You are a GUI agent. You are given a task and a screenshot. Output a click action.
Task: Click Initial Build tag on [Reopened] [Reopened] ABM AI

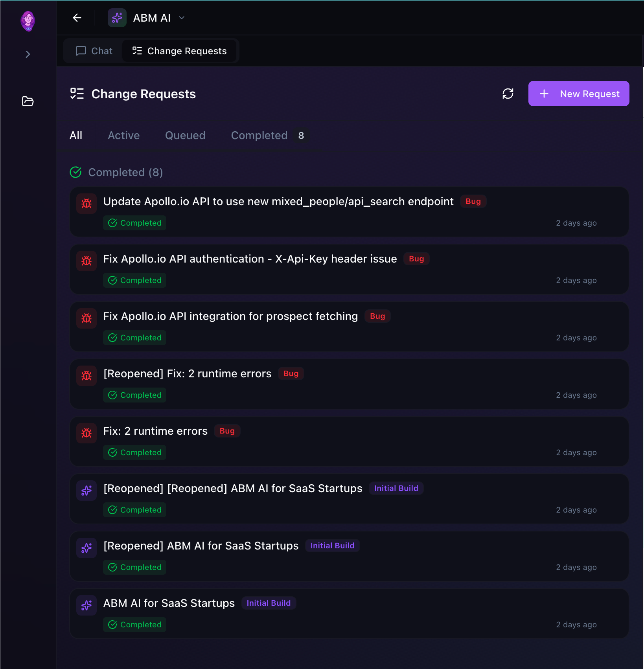(396, 488)
